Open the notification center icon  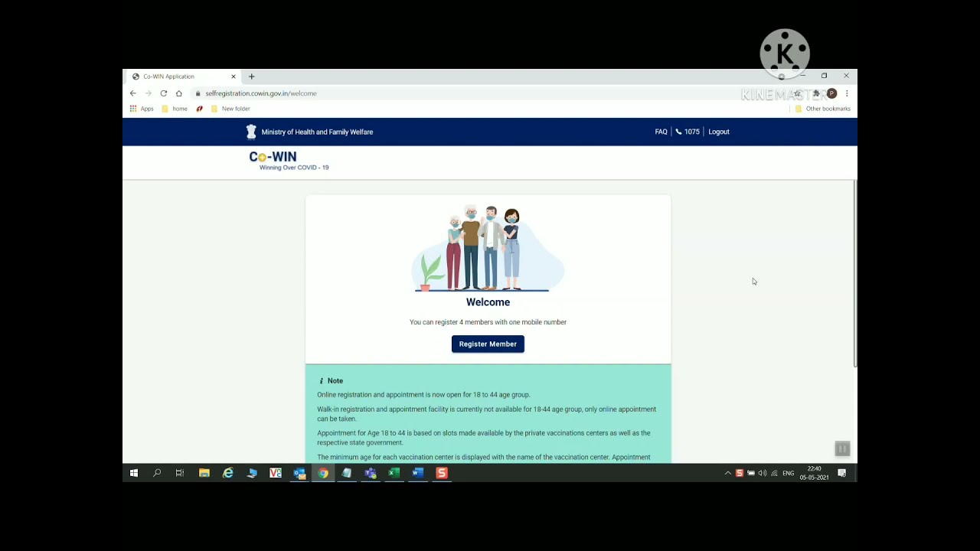point(841,474)
